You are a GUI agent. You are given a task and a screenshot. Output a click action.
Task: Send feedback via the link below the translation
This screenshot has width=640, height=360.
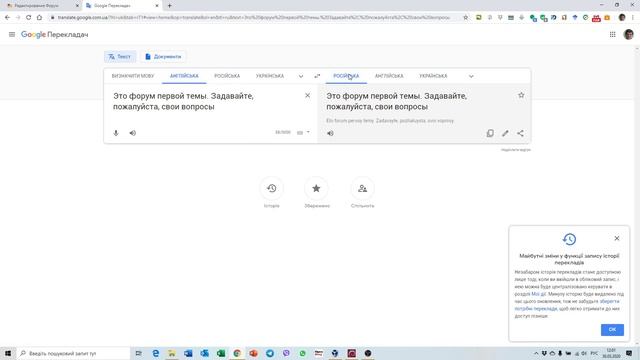point(516,150)
